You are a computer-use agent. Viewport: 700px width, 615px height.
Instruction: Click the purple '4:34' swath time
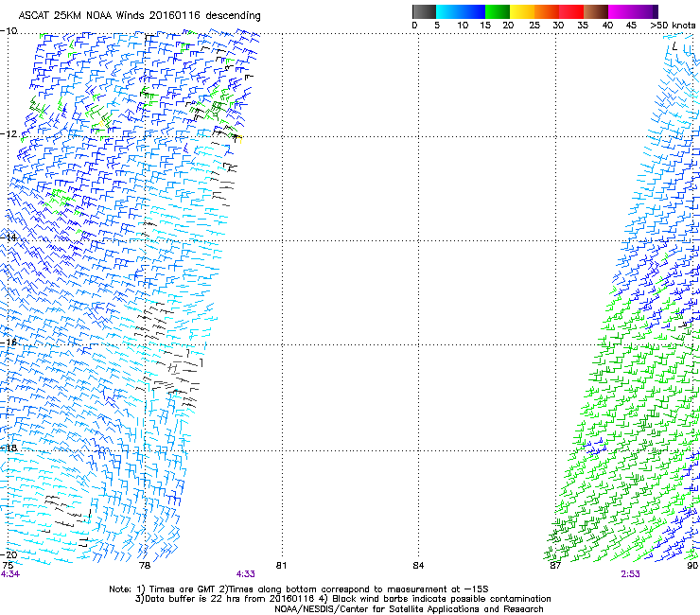point(9,574)
